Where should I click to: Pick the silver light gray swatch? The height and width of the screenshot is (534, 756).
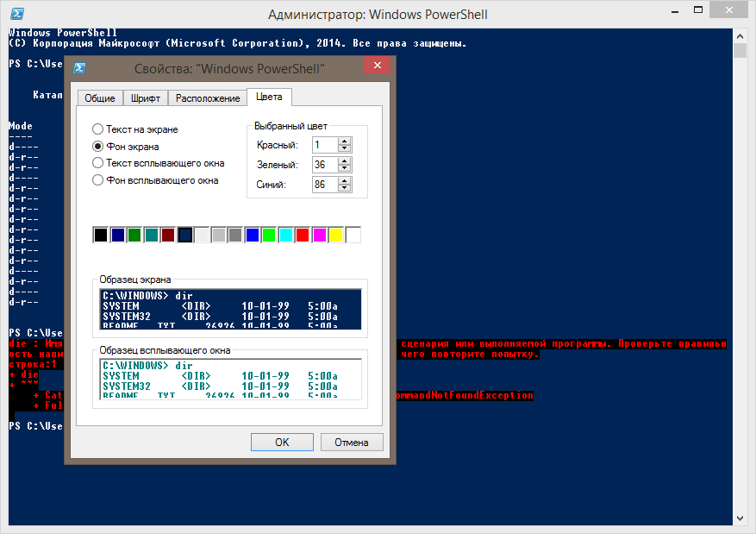[x=219, y=235]
